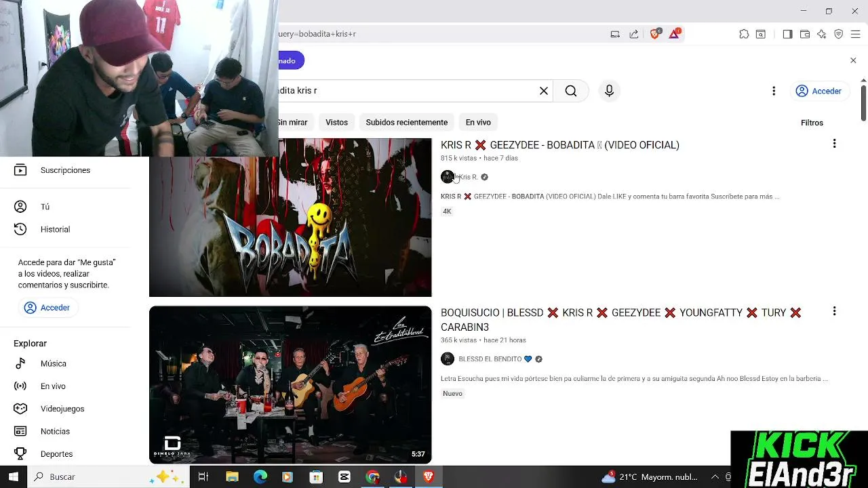Image resolution: width=868 pixels, height=488 pixels.
Task: Click the Kris R. channel avatar
Action: pos(447,177)
